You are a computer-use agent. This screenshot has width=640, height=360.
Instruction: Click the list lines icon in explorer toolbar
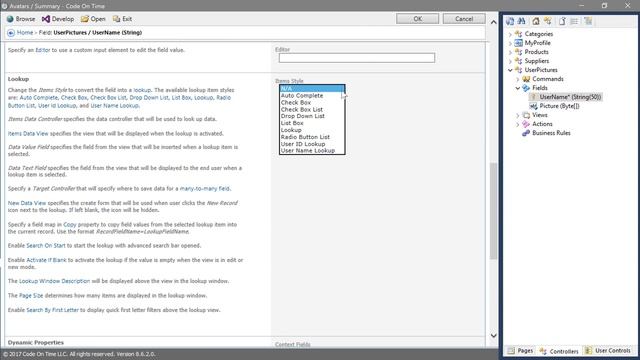coord(574,21)
